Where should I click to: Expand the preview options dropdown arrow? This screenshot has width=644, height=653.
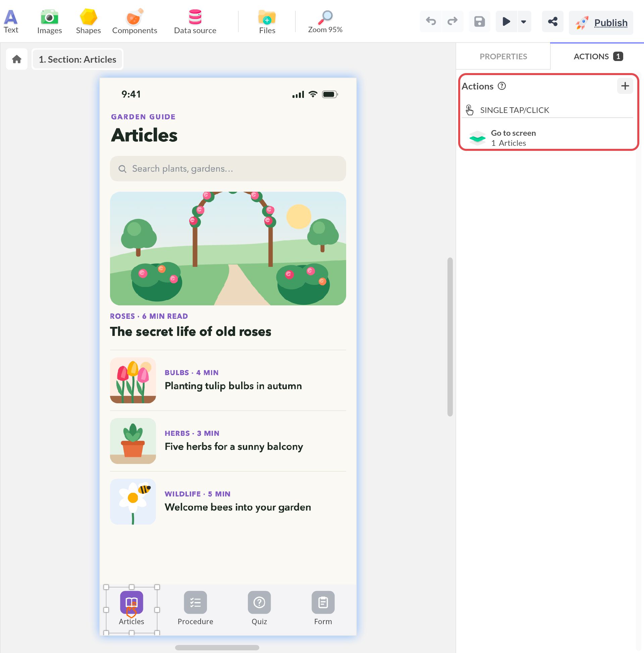(x=524, y=22)
